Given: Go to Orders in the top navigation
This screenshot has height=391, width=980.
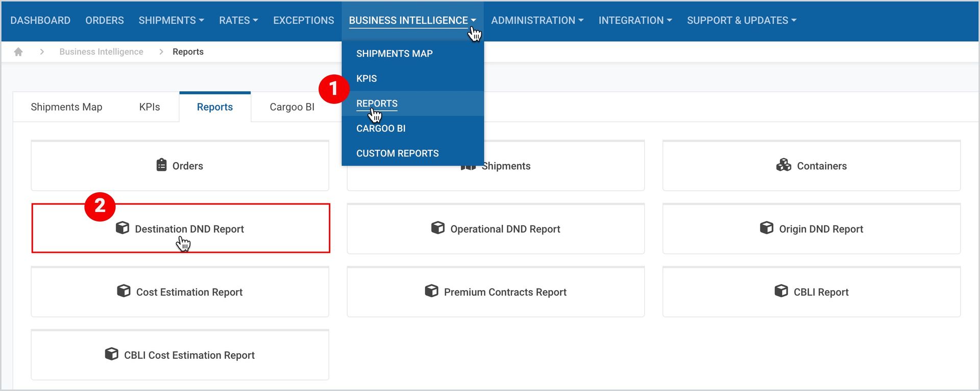Looking at the screenshot, I should 105,20.
